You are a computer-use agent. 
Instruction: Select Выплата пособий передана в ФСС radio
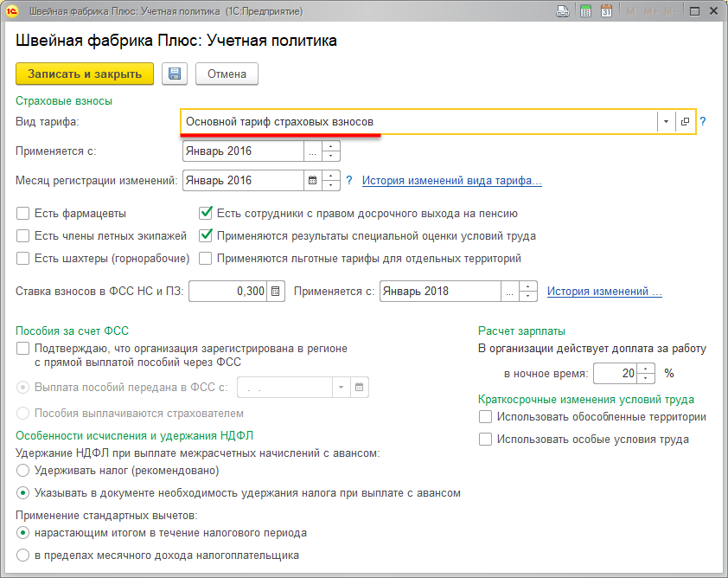click(22, 387)
